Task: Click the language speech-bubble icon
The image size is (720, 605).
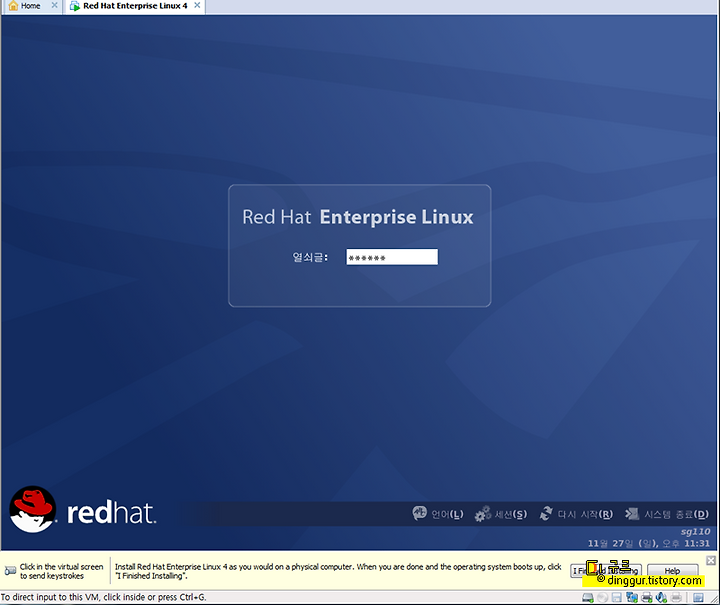Action: [419, 513]
